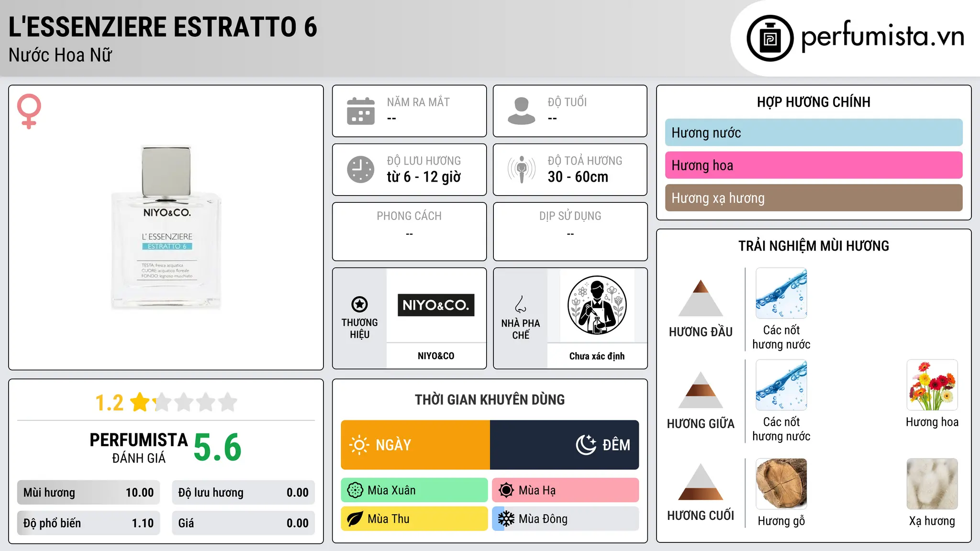Image resolution: width=980 pixels, height=551 pixels.
Task: Click the Hương cuối pyramid icon
Action: coord(701,482)
